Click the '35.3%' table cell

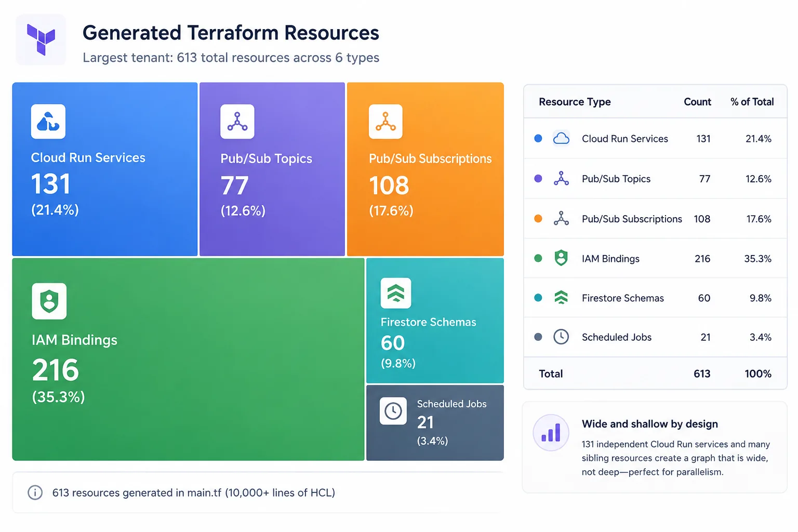click(758, 259)
